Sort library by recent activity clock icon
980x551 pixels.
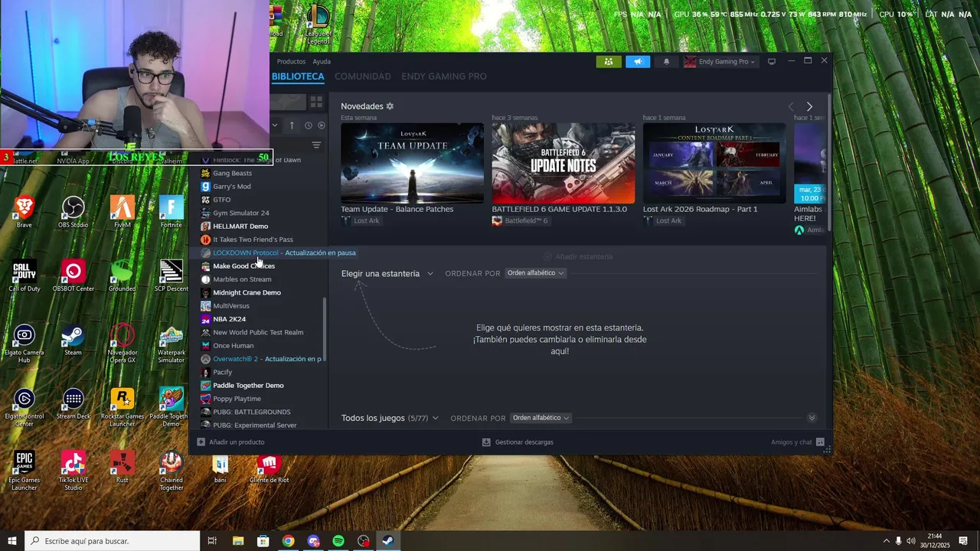[x=309, y=126]
